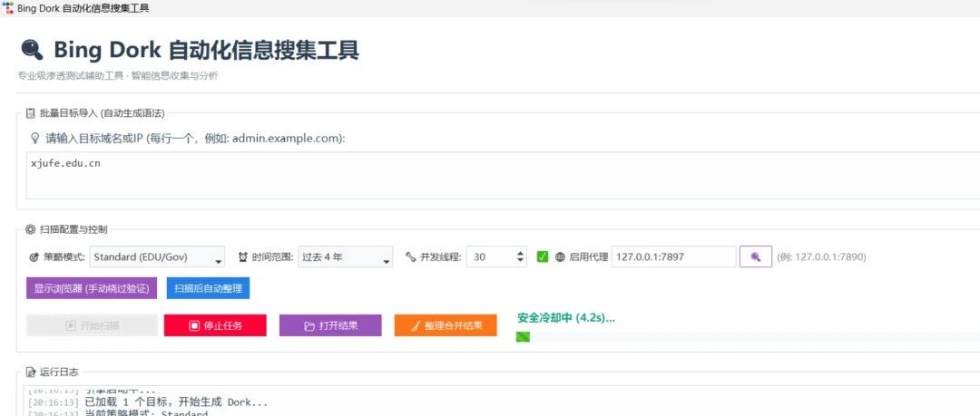Click the alarm clock icon beside 时间范围
The image size is (980, 416).
[242, 256]
